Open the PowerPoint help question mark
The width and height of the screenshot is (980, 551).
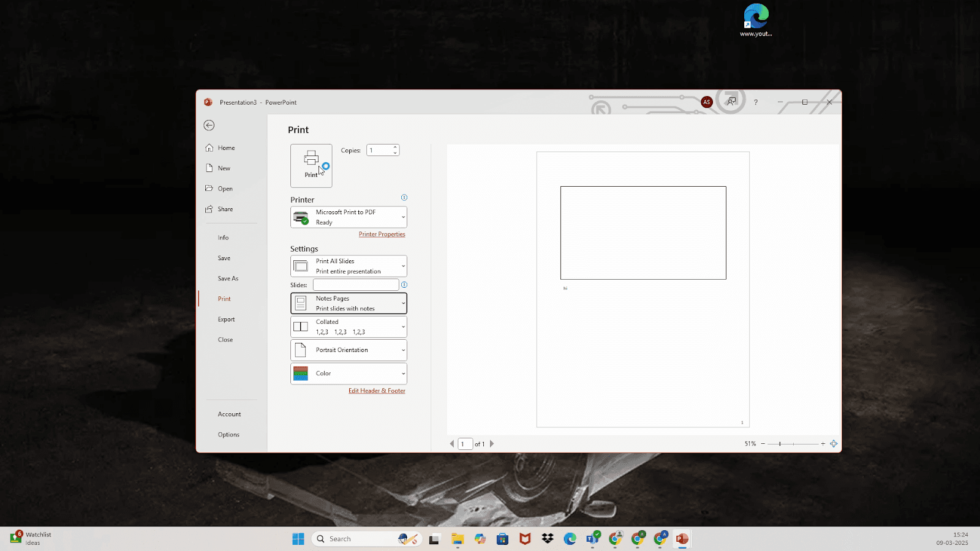[x=756, y=102]
